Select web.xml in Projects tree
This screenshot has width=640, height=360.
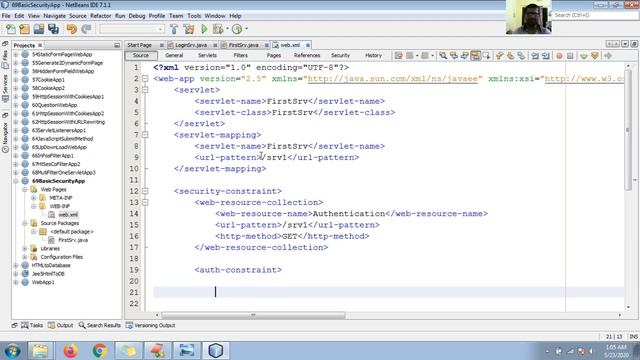point(68,215)
